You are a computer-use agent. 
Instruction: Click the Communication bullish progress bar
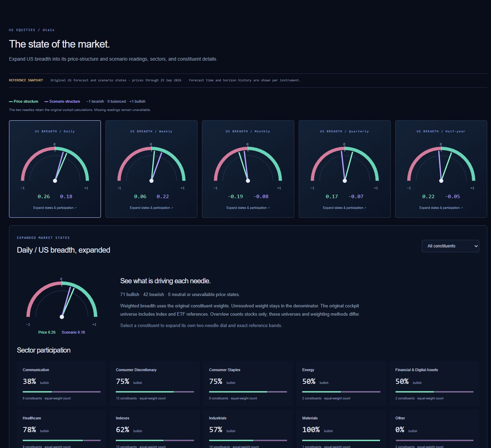pos(62,392)
